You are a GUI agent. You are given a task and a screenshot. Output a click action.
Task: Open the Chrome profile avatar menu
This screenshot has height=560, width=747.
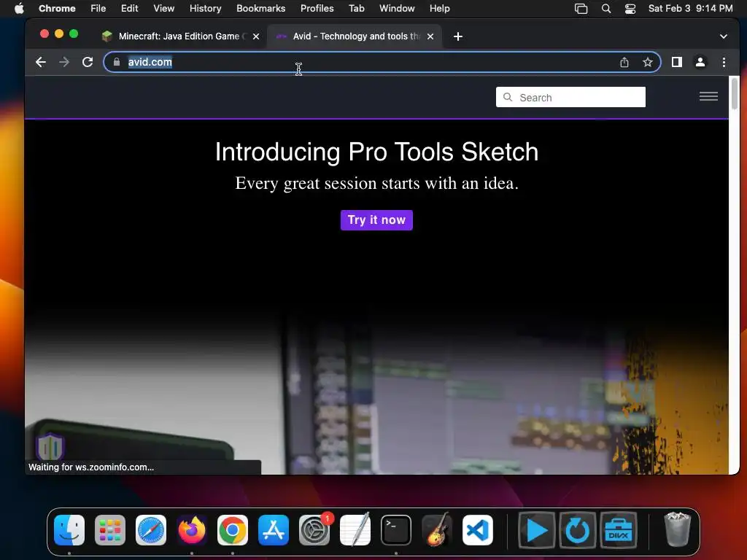700,62
